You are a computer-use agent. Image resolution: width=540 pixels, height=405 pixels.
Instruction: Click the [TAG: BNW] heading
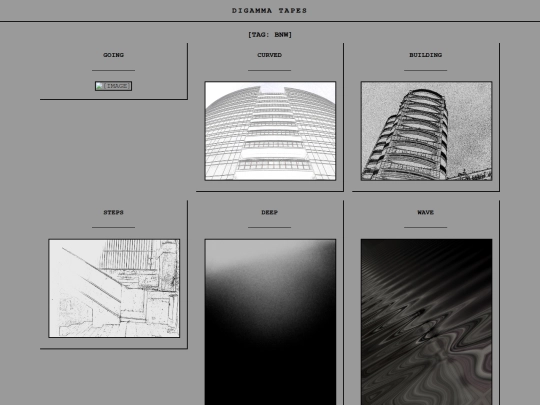(x=270, y=34)
